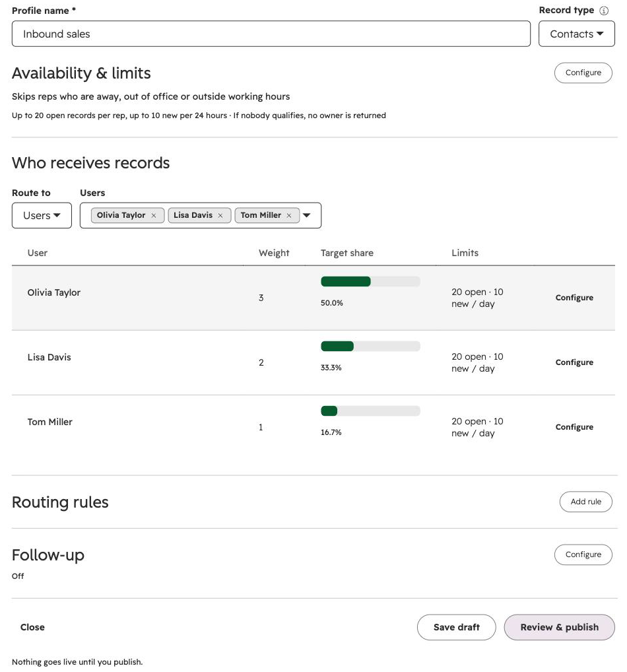Configure limits for Lisa Davis
This screenshot has width=627, height=672.
[574, 362]
